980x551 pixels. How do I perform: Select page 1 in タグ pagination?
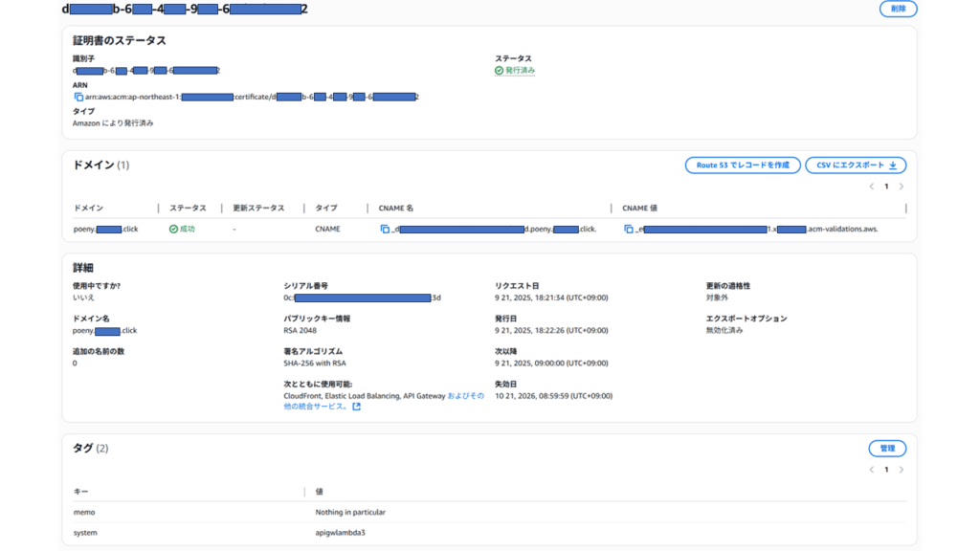coord(886,470)
